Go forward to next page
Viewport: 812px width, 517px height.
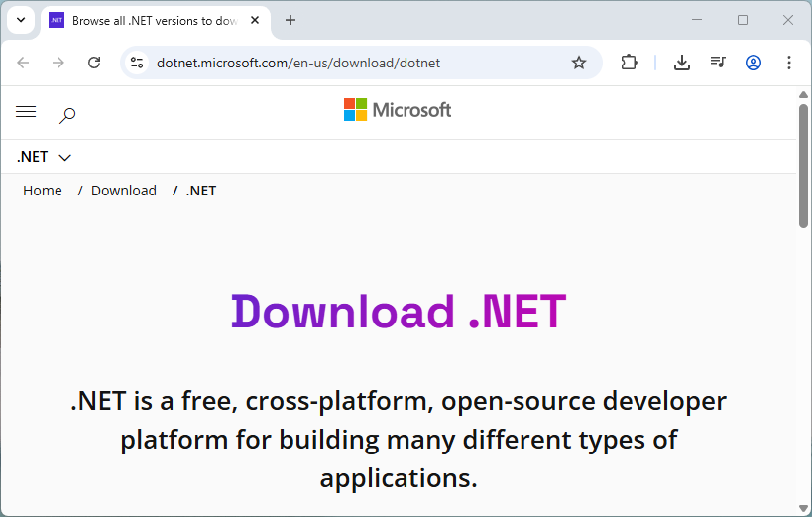click(58, 63)
